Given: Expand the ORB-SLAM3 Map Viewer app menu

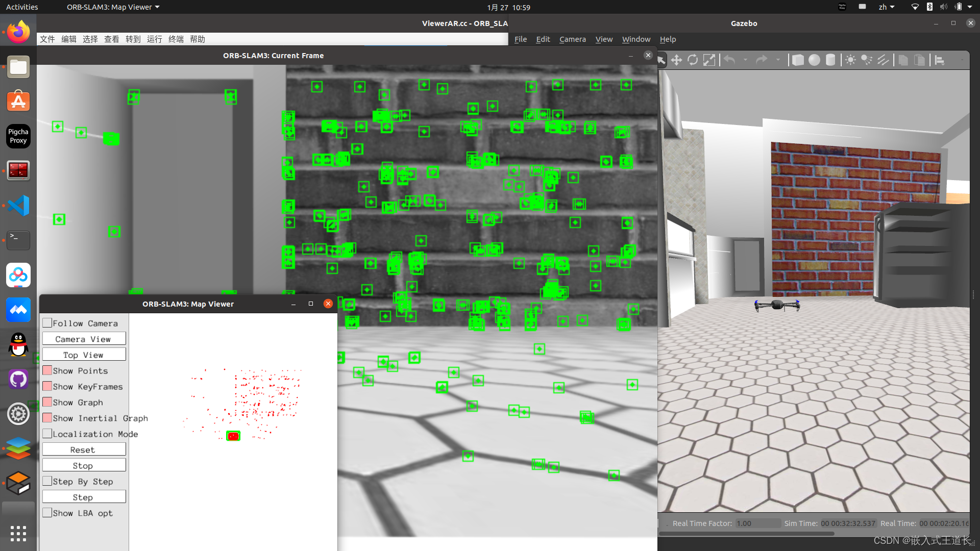Looking at the screenshot, I should (x=113, y=7).
